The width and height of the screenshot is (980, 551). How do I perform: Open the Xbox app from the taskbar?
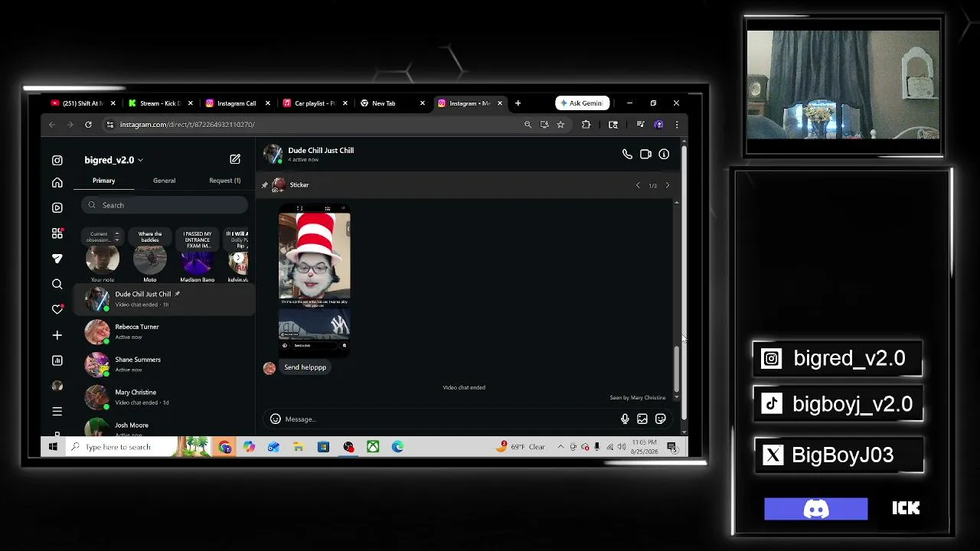[x=373, y=447]
